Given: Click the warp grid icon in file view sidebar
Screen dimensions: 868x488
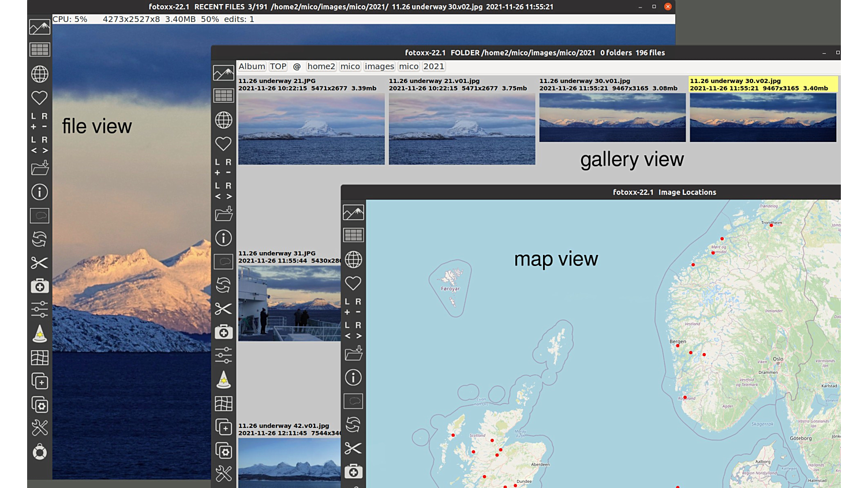Looking at the screenshot, I should 39,358.
